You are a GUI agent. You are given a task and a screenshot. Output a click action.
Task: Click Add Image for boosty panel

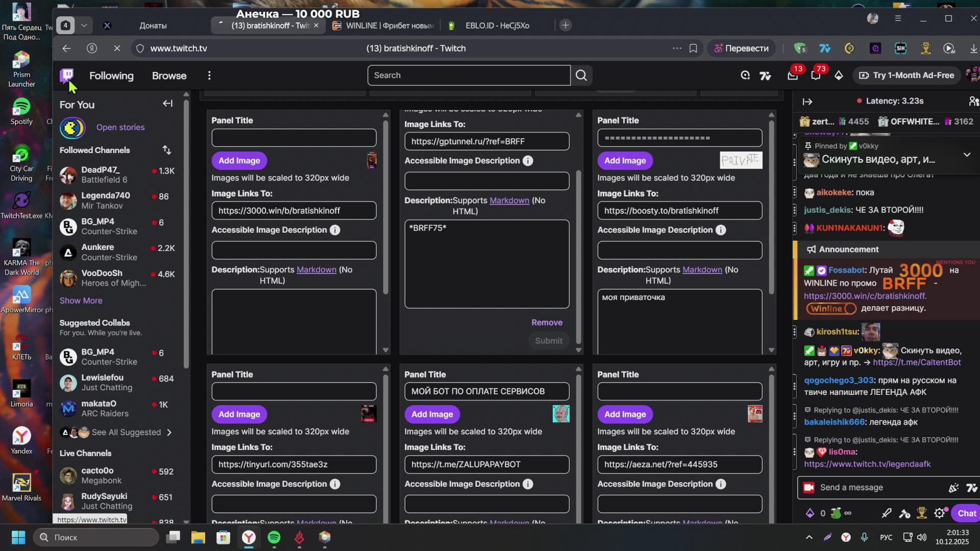point(625,161)
